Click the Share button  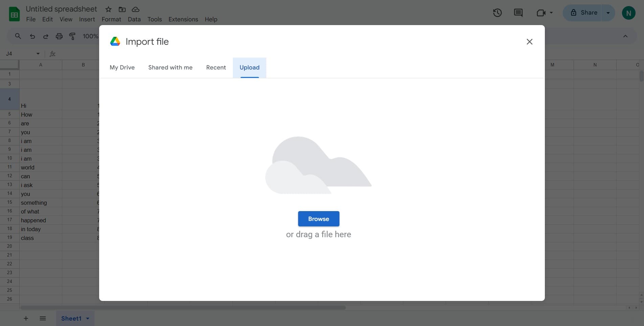click(x=584, y=13)
